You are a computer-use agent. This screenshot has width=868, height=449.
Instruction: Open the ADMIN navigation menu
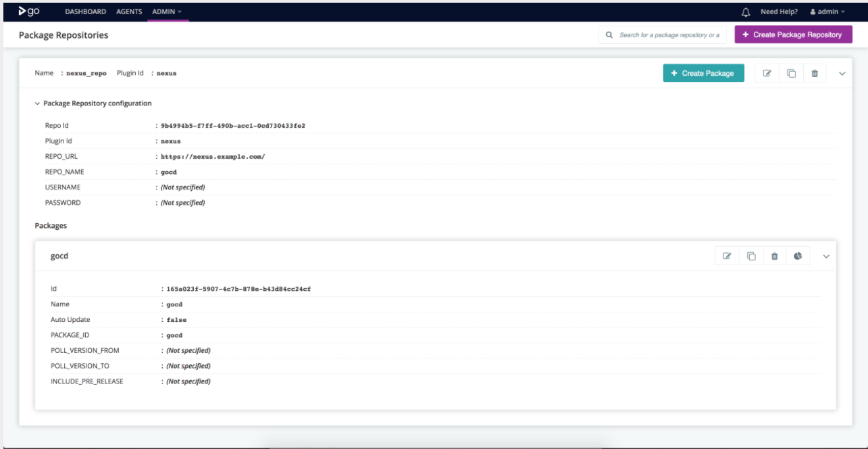click(x=167, y=12)
